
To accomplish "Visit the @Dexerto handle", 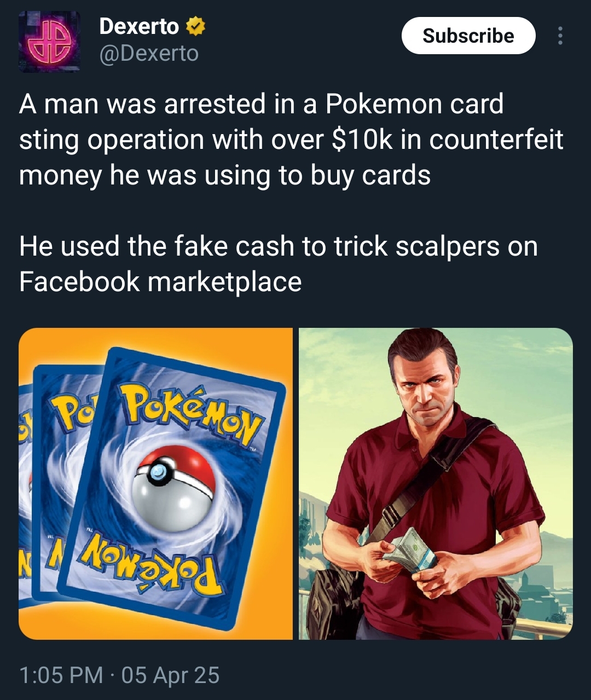I will pyautogui.click(x=149, y=54).
